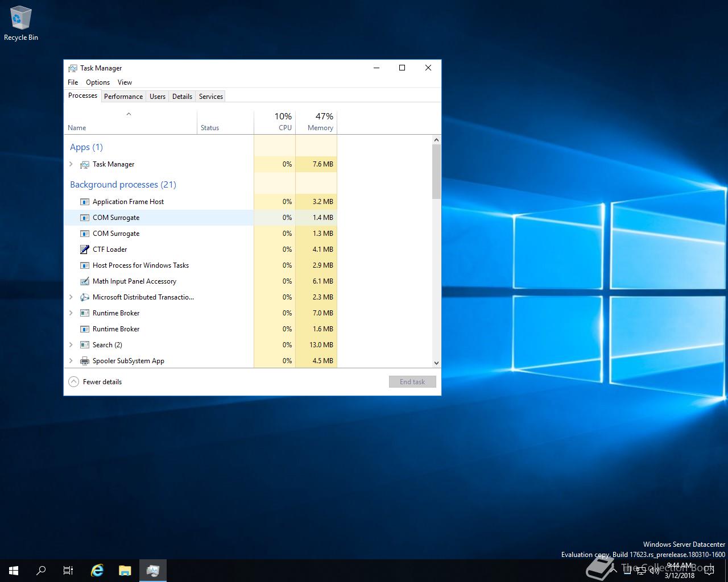The image size is (728, 582).
Task: Open Task View on the taskbar
Action: (x=68, y=571)
